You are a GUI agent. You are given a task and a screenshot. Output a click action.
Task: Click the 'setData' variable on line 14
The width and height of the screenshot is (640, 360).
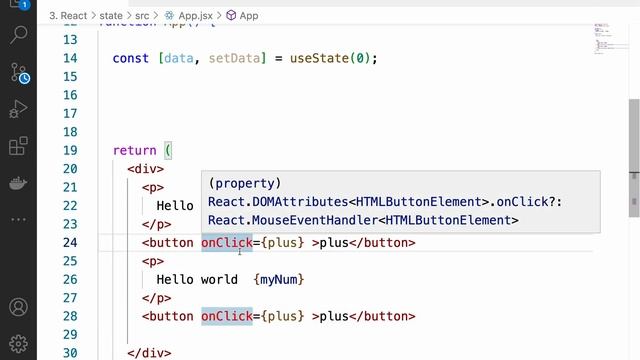click(234, 58)
